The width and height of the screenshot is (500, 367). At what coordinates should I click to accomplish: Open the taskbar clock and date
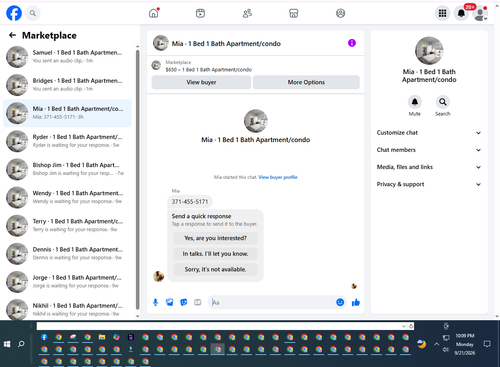tap(465, 344)
